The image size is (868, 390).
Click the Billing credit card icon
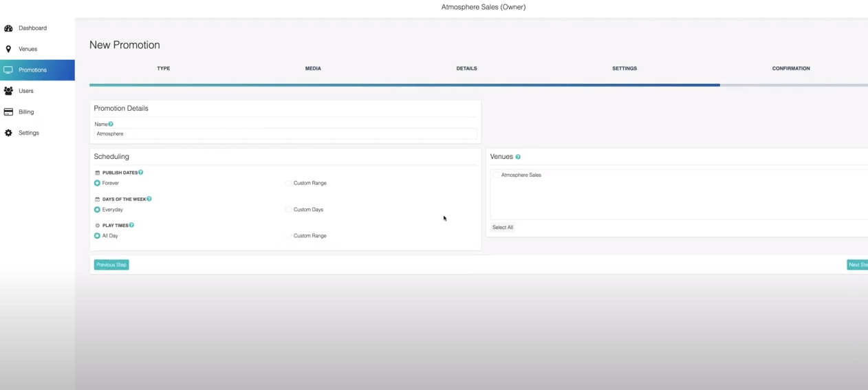(x=8, y=111)
